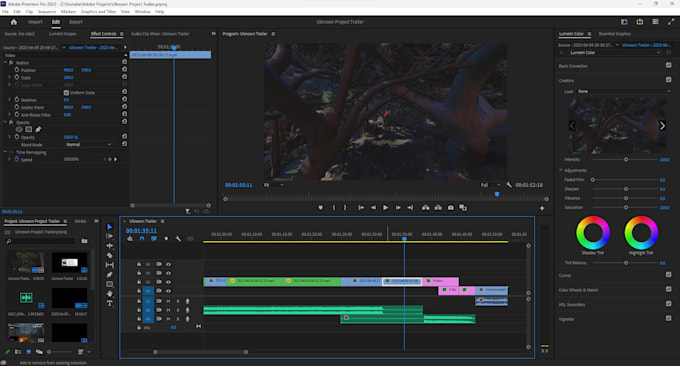Image resolution: width=680 pixels, height=366 pixels.
Task: Select the Type tool
Action: [109, 303]
